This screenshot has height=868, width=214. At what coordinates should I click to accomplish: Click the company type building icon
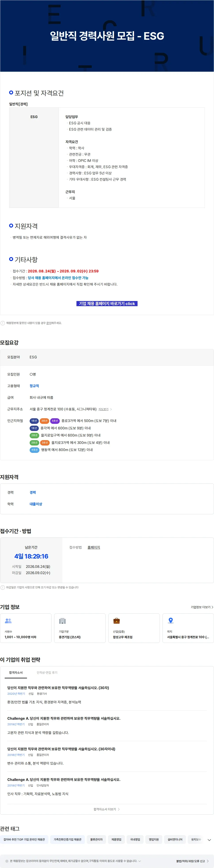[x=62, y=621]
